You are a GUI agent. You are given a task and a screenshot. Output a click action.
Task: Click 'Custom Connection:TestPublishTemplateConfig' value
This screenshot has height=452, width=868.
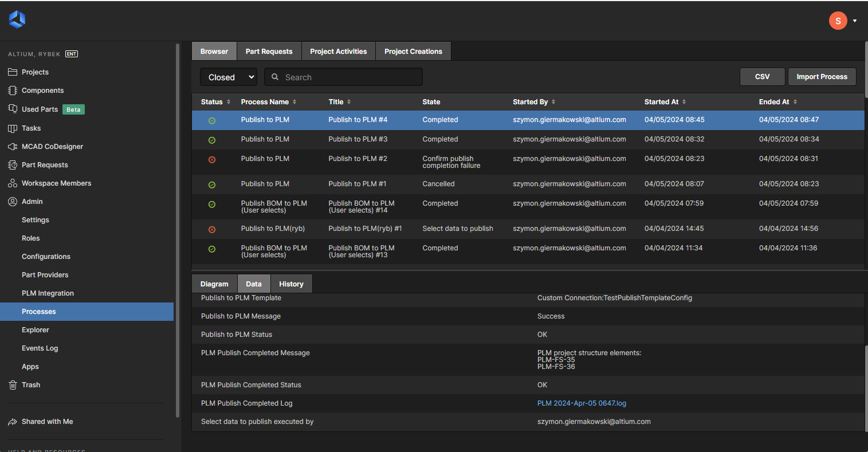pyautogui.click(x=615, y=298)
